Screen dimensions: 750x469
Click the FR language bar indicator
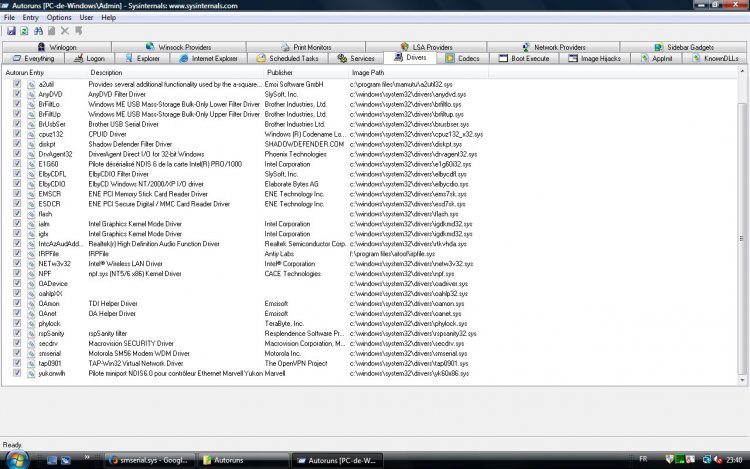pyautogui.click(x=643, y=459)
